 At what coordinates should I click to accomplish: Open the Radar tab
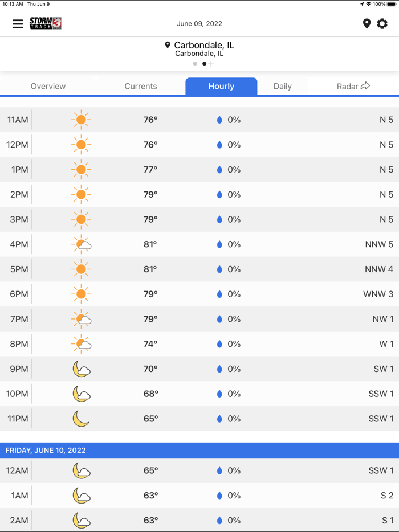(x=353, y=86)
